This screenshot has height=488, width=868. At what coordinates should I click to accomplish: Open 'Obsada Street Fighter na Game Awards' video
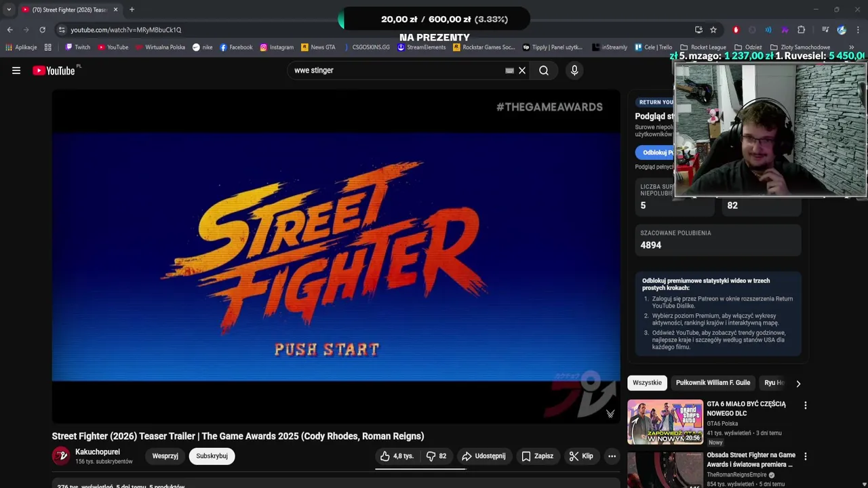pyautogui.click(x=751, y=460)
